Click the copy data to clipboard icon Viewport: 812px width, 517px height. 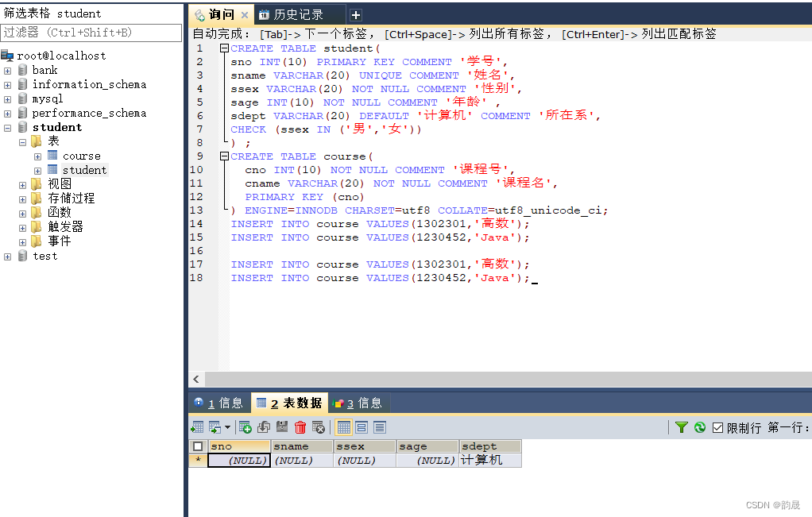[x=215, y=427]
